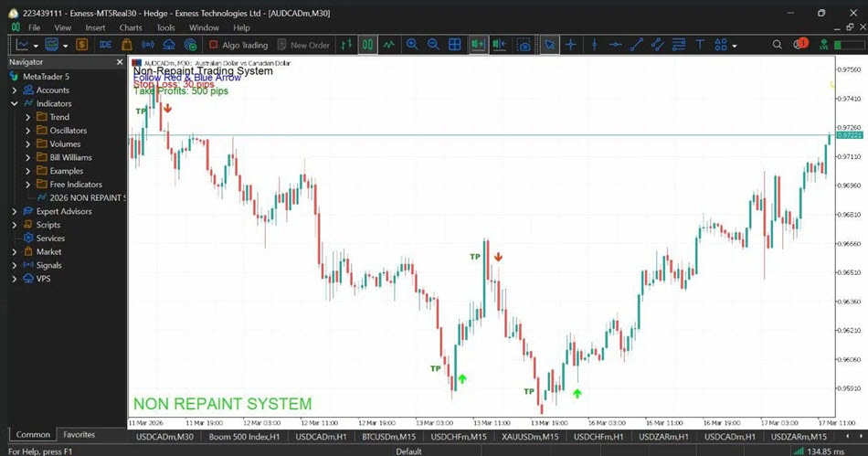The height and width of the screenshot is (456, 868).
Task: Toggle Algo Trading on
Action: 238,45
